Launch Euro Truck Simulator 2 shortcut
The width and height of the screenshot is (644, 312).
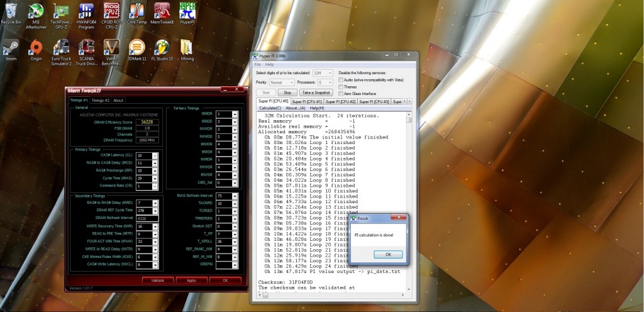click(61, 53)
